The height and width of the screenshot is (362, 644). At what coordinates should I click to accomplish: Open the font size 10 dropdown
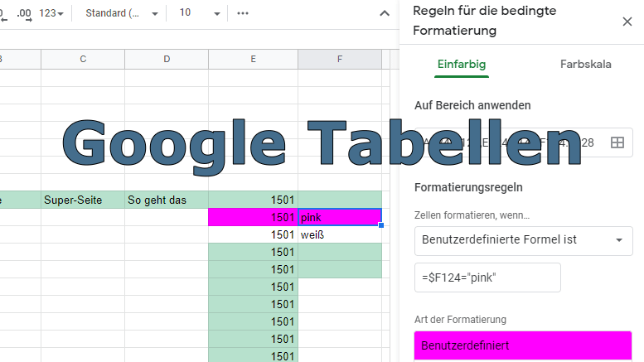(x=200, y=13)
